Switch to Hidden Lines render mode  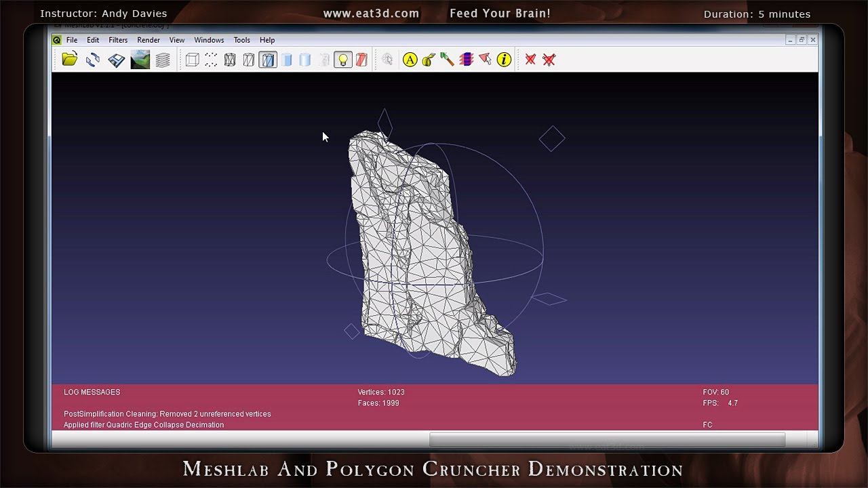pyautogui.click(x=249, y=60)
